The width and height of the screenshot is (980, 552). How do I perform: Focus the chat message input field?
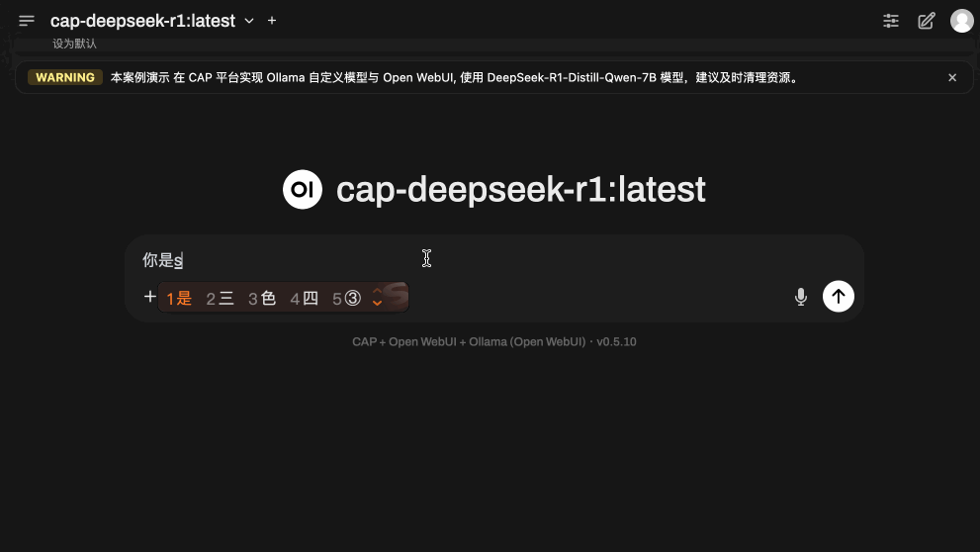coord(493,259)
